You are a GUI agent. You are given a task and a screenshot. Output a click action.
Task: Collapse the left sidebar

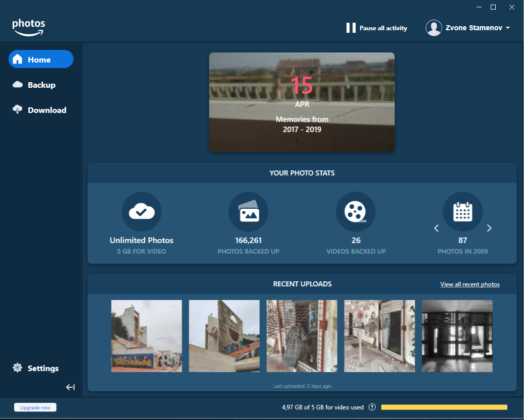coord(70,387)
